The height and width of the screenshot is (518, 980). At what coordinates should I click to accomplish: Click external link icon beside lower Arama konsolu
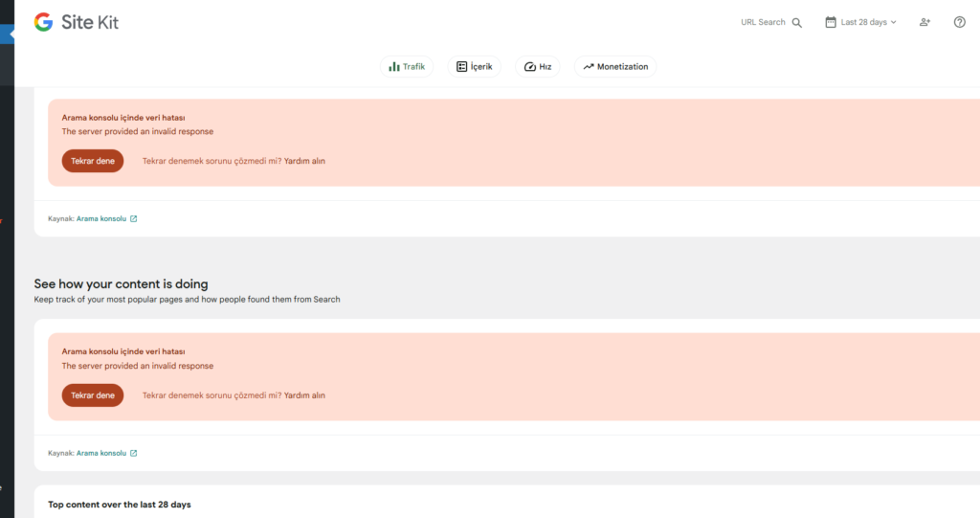point(133,453)
